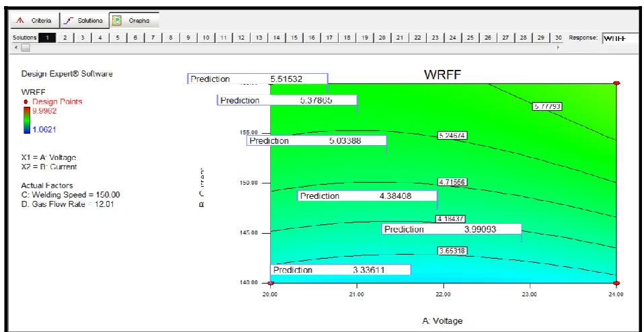
Task: Select solution number 12
Action: click(x=241, y=38)
